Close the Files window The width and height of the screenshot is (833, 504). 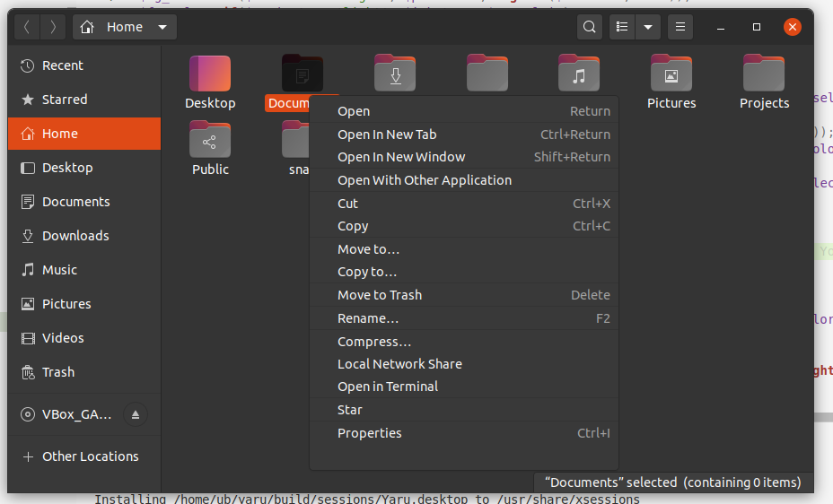point(792,27)
